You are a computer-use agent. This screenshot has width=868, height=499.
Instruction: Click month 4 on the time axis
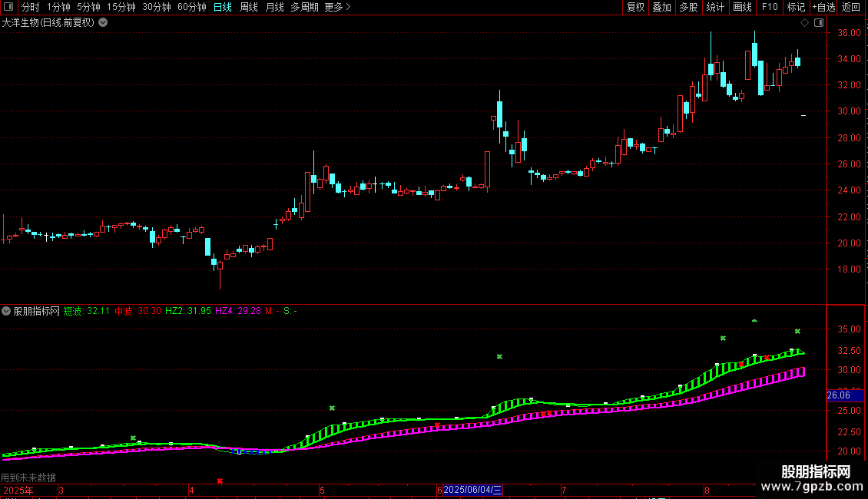pyautogui.click(x=191, y=490)
